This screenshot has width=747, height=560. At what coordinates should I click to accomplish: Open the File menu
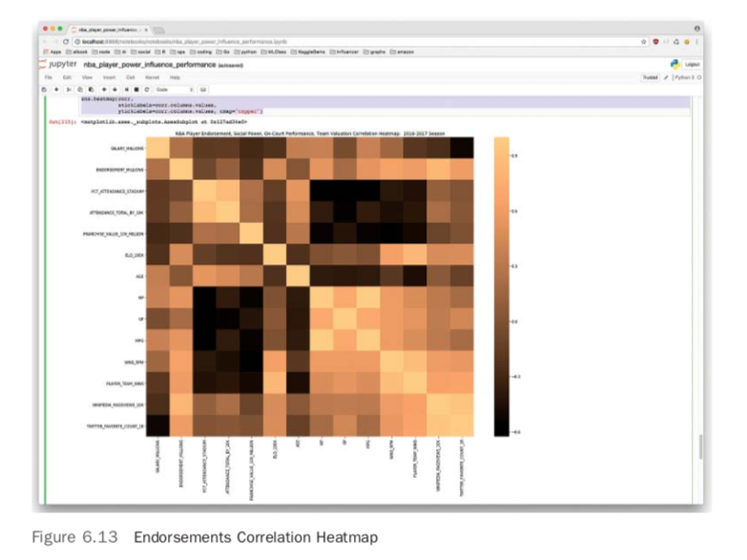tap(48, 77)
